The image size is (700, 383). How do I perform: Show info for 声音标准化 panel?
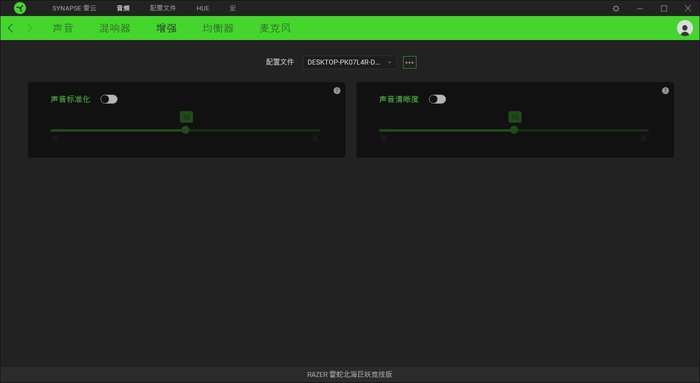click(x=337, y=91)
